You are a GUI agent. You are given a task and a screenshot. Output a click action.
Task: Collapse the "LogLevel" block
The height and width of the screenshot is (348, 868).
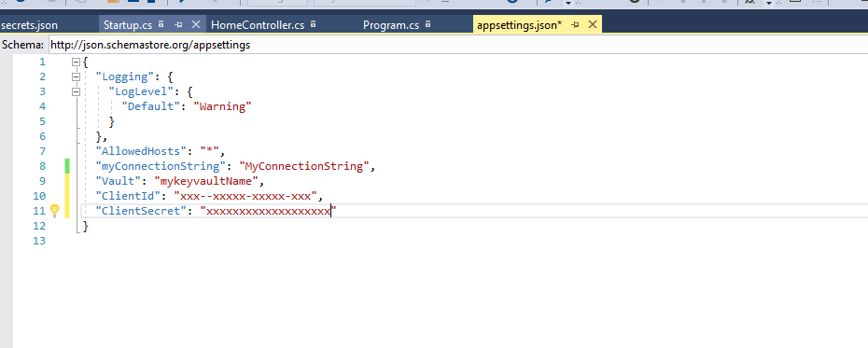click(76, 91)
